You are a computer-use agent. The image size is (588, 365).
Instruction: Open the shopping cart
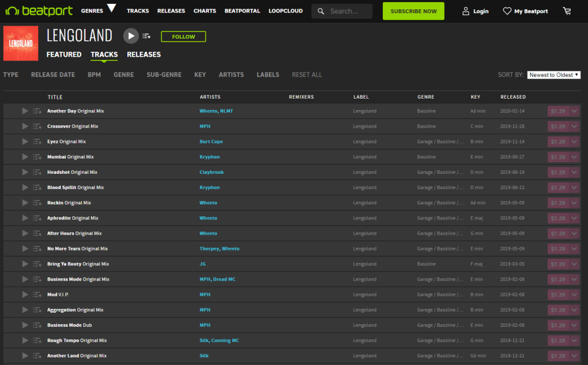click(567, 11)
